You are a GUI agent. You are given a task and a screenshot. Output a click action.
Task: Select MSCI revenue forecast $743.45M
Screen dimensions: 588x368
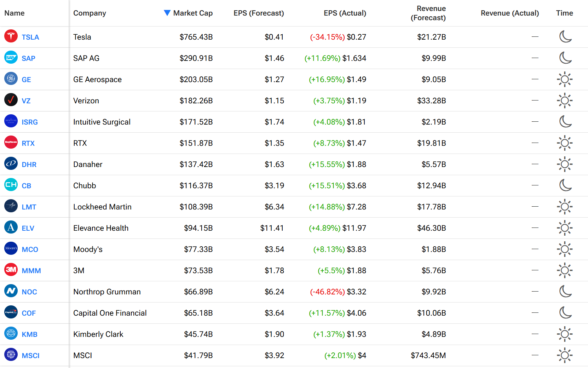point(428,356)
